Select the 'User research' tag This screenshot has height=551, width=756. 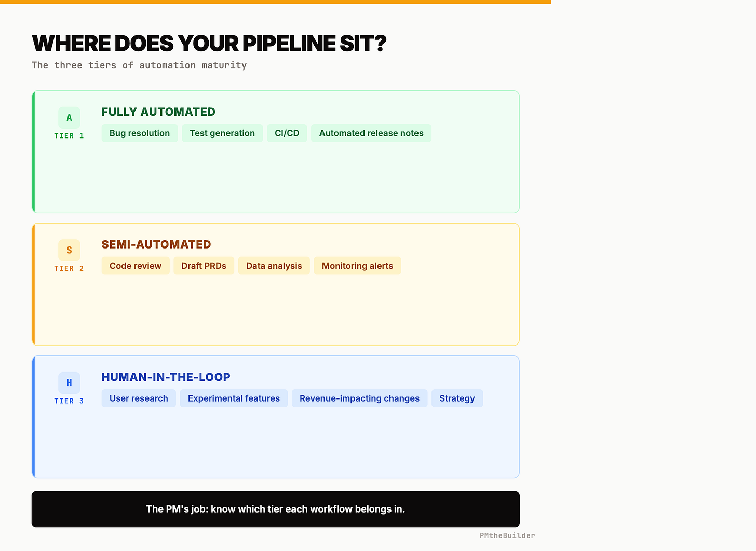click(x=139, y=398)
